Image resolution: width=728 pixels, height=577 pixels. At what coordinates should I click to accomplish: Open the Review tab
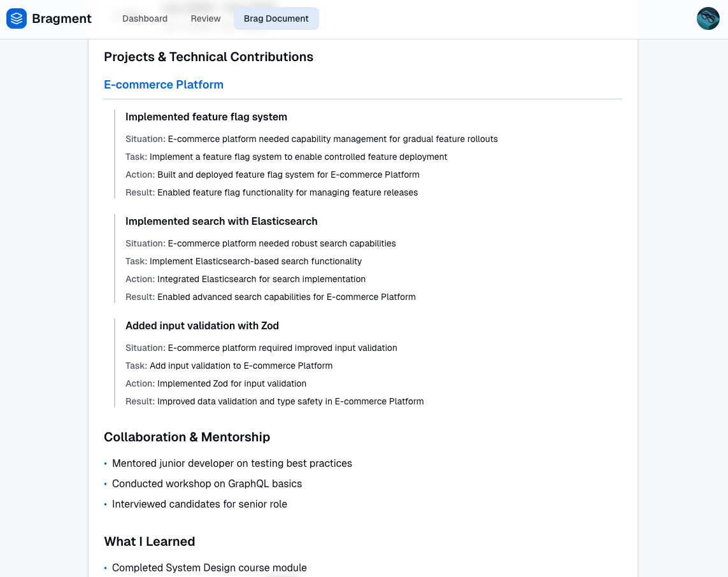coord(205,18)
